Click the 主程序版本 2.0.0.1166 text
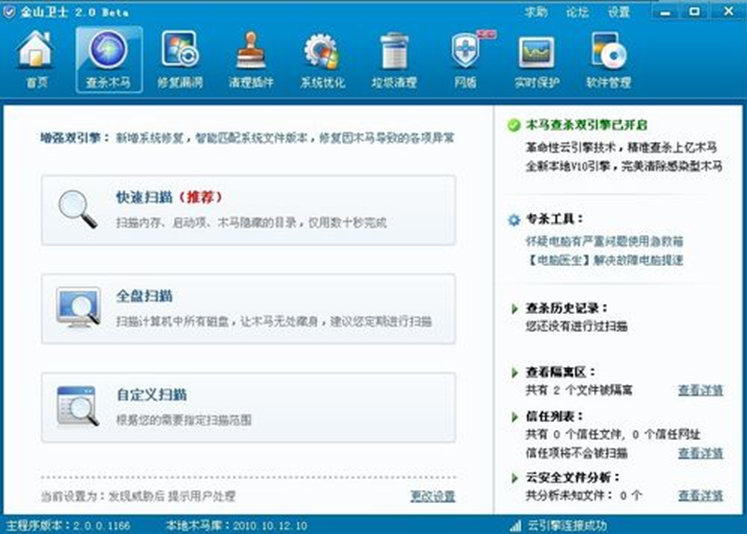Viewport: 747px width, 534px height. tap(68, 526)
